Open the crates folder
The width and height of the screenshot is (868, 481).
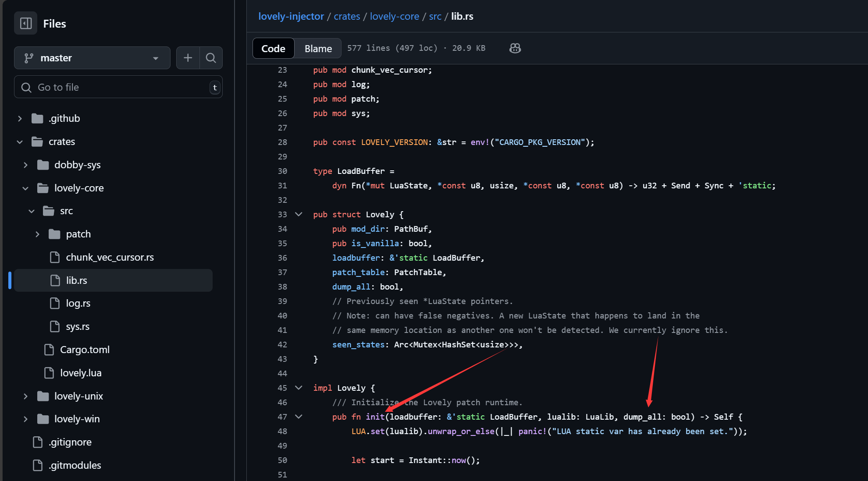[62, 142]
